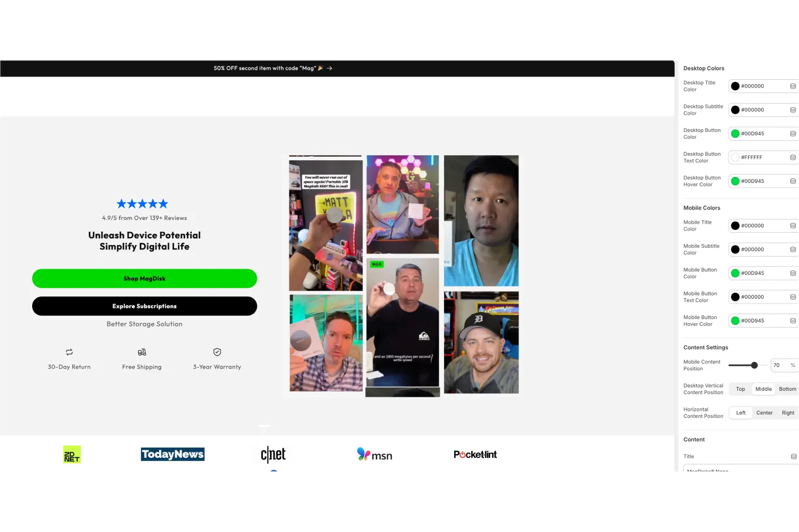Open dynamic source icon for Desktop Button Color
This screenshot has height=532, width=799.
click(793, 134)
